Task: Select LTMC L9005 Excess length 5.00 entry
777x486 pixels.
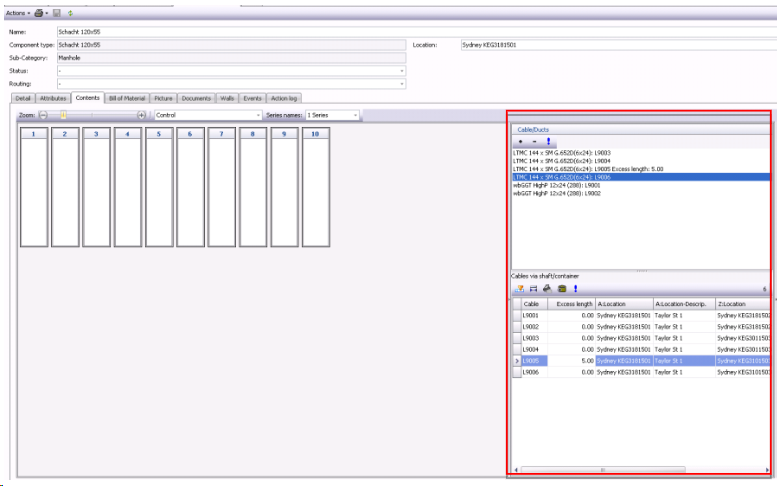Action: point(588,169)
